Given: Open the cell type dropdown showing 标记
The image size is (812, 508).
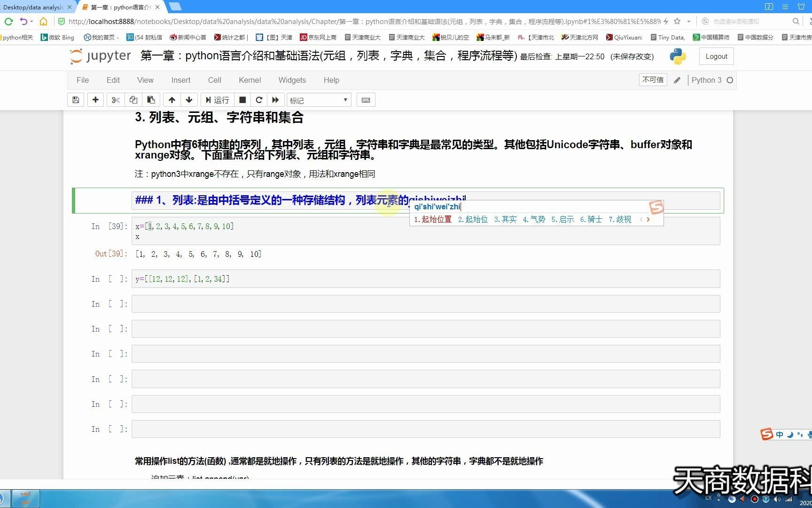Looking at the screenshot, I should click(x=319, y=100).
